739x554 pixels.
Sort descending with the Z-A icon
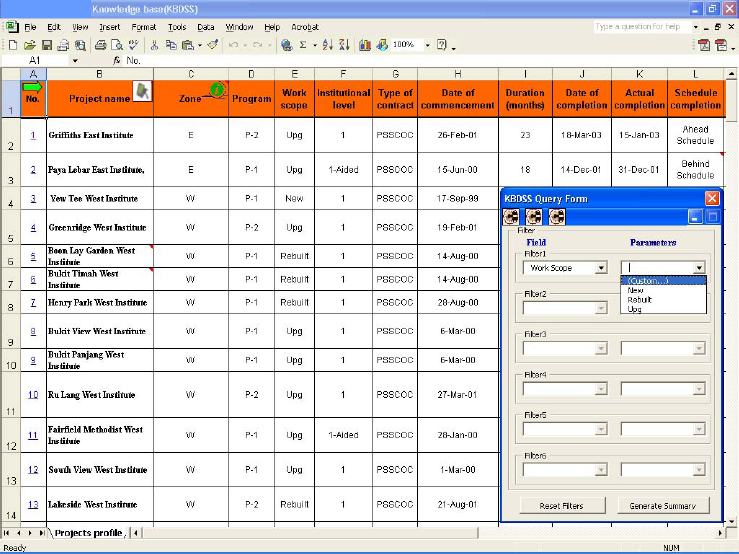(x=345, y=45)
